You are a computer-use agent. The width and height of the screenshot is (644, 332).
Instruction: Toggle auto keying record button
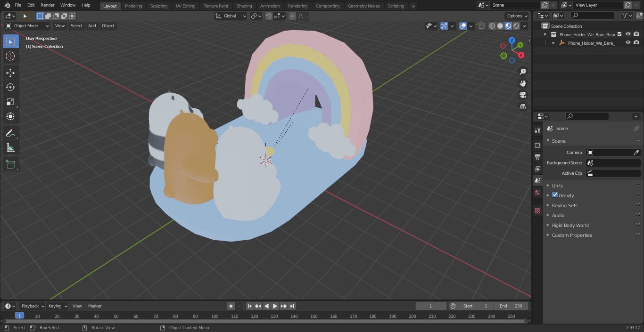click(231, 306)
